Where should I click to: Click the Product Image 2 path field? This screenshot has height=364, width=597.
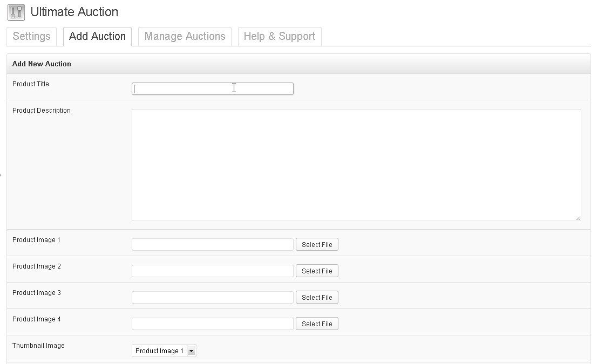[213, 271]
